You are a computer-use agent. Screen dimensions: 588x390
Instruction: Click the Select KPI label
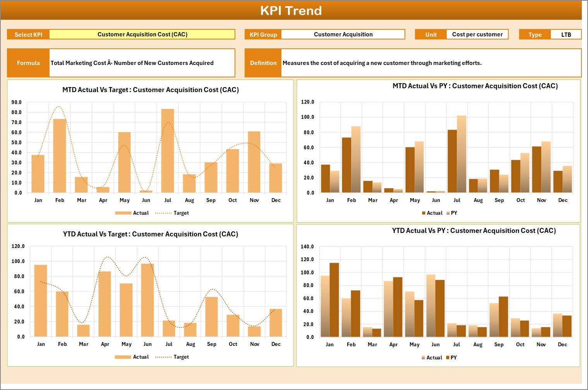pyautogui.click(x=28, y=34)
